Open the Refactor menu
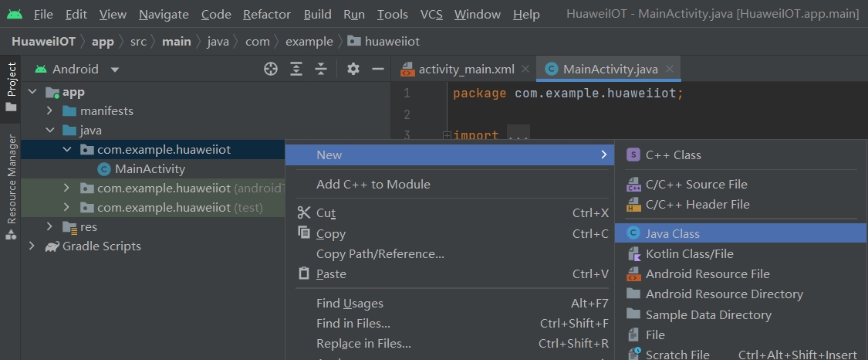 click(267, 15)
